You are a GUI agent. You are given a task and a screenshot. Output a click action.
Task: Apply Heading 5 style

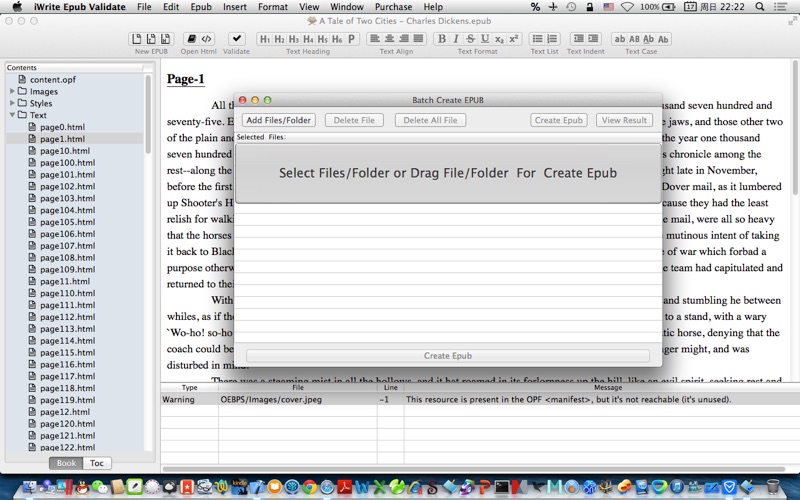coord(322,39)
